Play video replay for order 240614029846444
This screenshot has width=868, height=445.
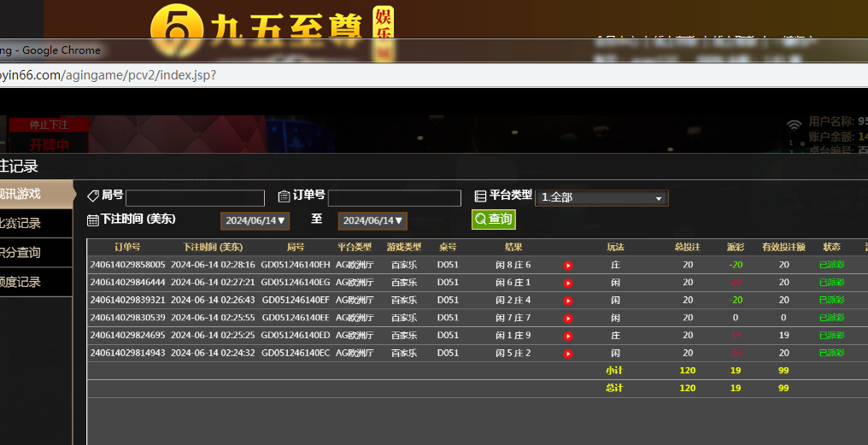568,283
